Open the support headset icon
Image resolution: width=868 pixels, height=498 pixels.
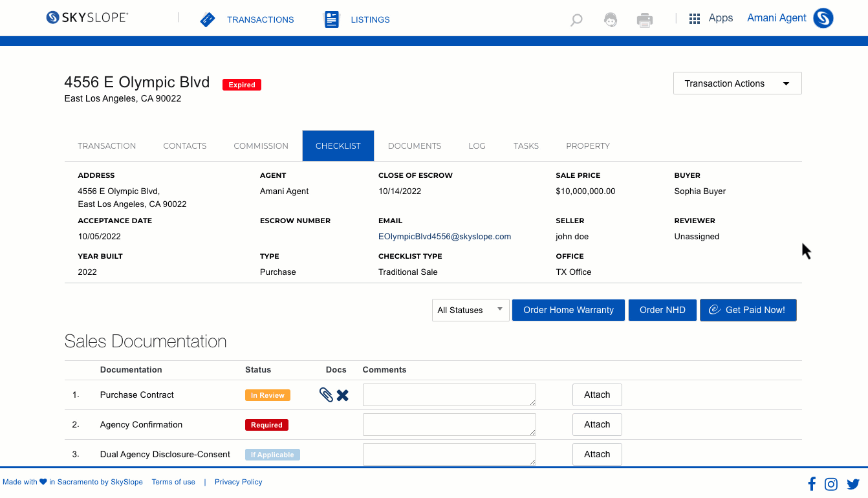(610, 19)
